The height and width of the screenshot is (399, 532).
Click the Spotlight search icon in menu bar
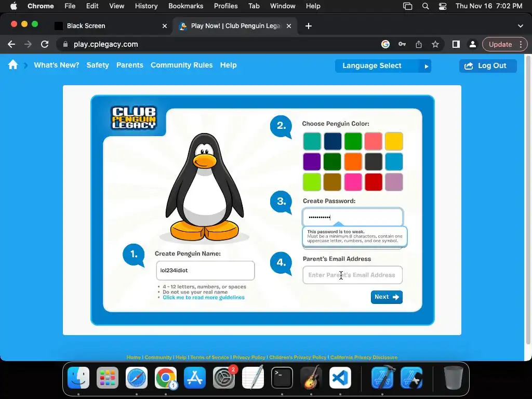point(425,6)
